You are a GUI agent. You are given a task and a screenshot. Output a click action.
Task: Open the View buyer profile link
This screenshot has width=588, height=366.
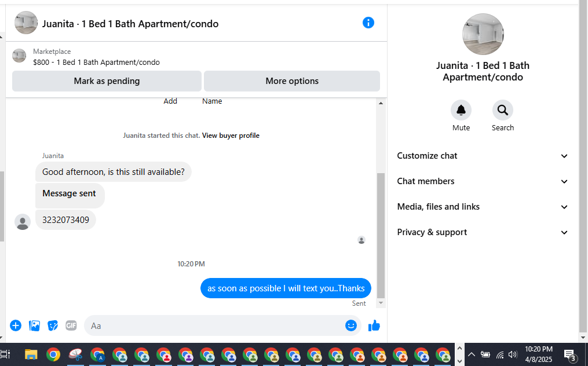tap(231, 136)
